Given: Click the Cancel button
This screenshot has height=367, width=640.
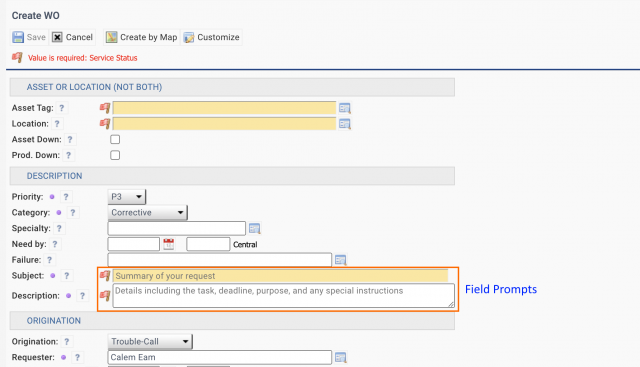Looking at the screenshot, I should (x=73, y=37).
